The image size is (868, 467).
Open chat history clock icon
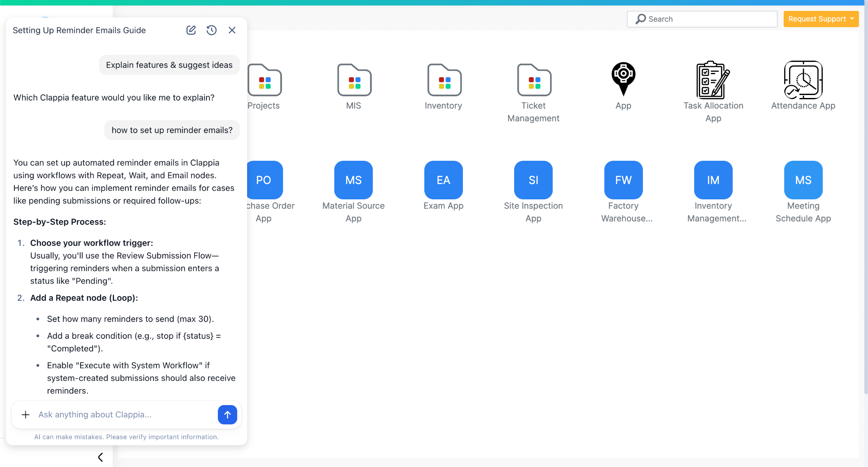[x=211, y=30]
